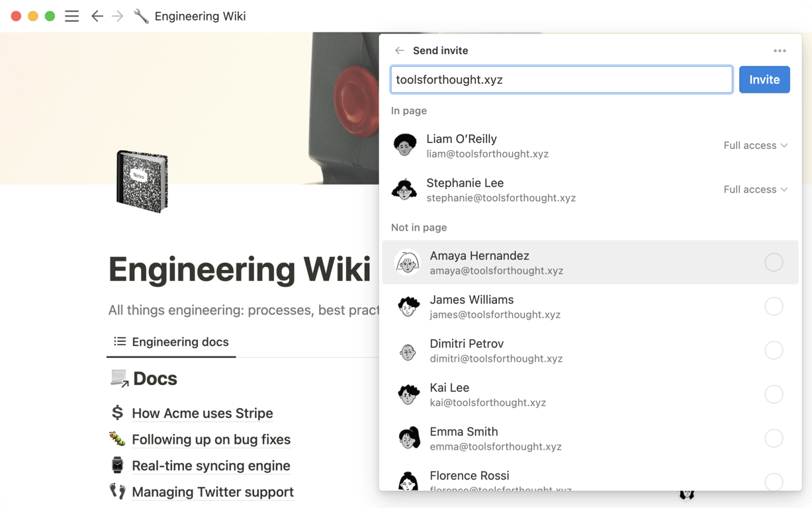Open the three-dot options in invite panel

tap(780, 50)
